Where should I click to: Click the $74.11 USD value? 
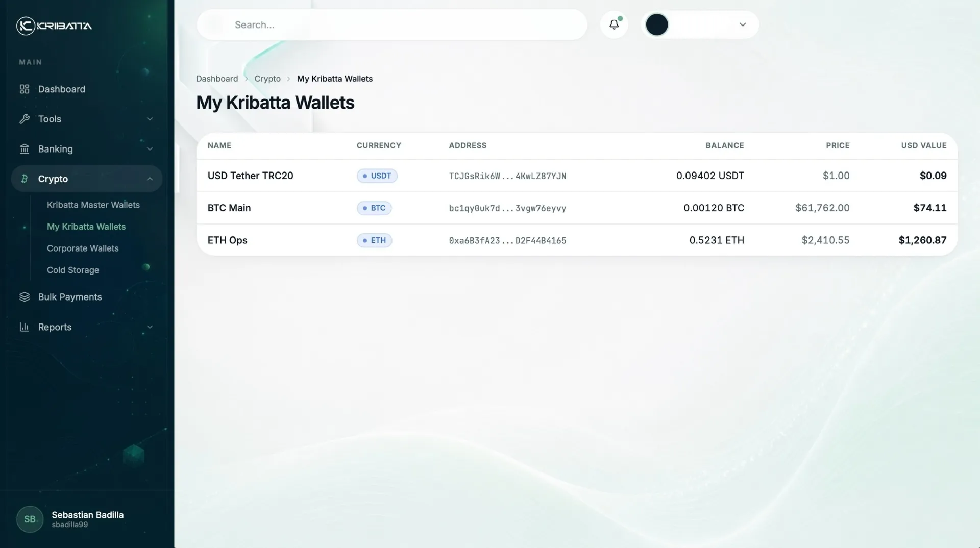(930, 208)
